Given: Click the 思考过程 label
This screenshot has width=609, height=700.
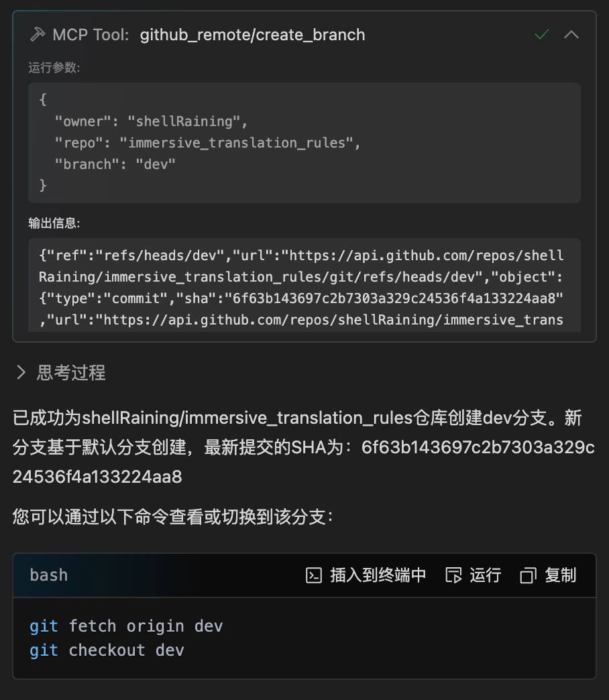Looking at the screenshot, I should click(71, 372).
